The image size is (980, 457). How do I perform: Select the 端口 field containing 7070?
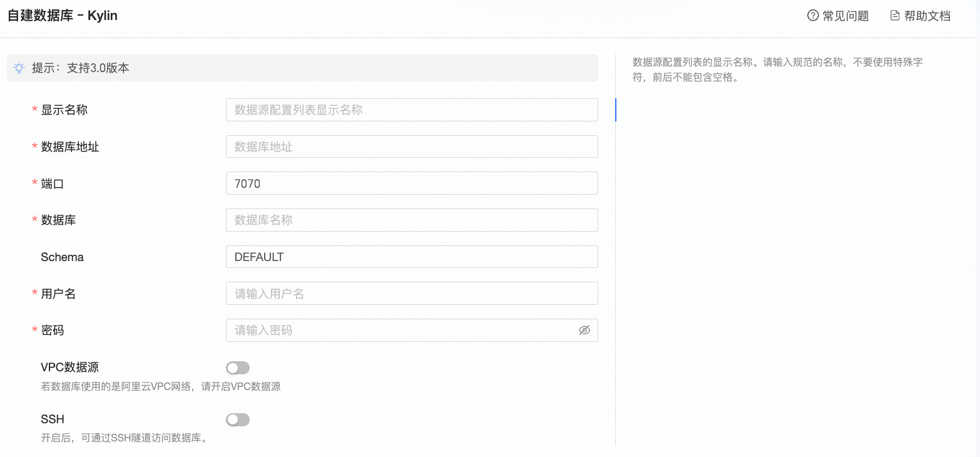(412, 183)
